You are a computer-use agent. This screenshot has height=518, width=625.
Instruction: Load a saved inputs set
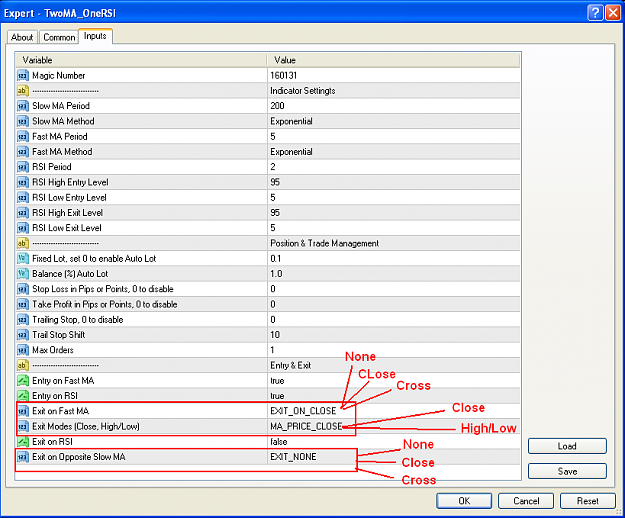pyautogui.click(x=567, y=446)
